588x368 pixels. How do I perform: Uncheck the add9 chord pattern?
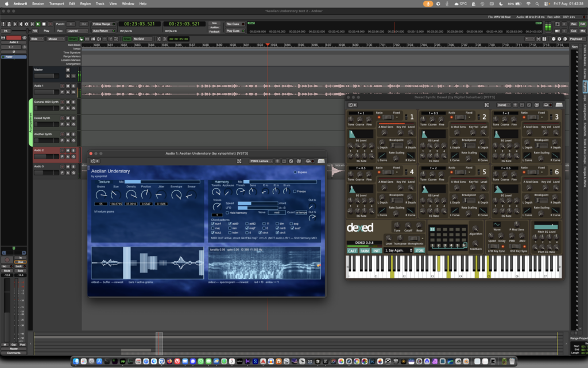click(230, 224)
